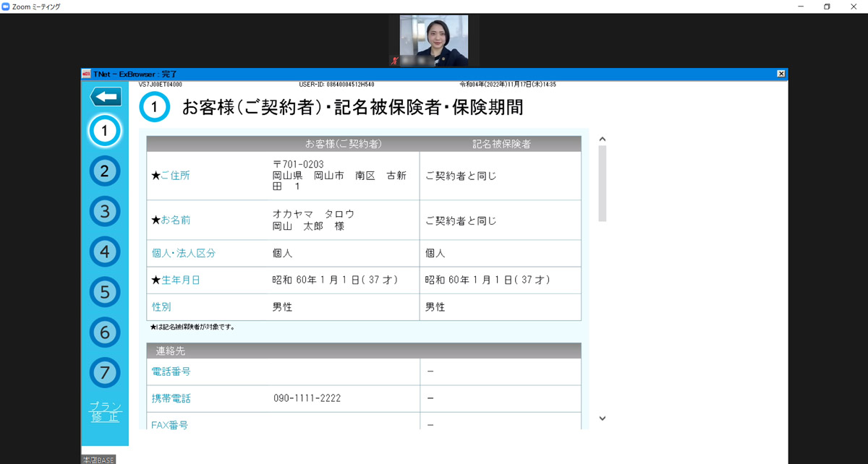The image size is (868, 464).
Task: Click the participant video thumbnail
Action: pyautogui.click(x=434, y=41)
